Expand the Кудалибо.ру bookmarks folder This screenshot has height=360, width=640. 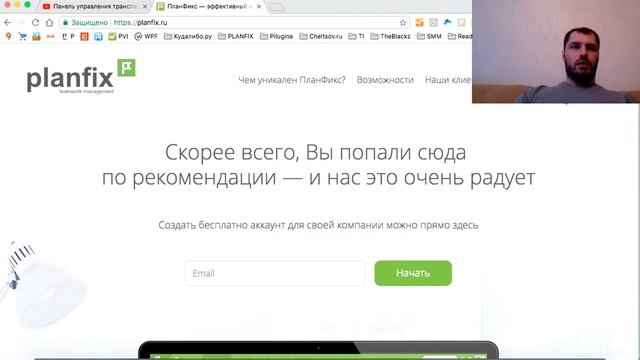[x=188, y=36]
